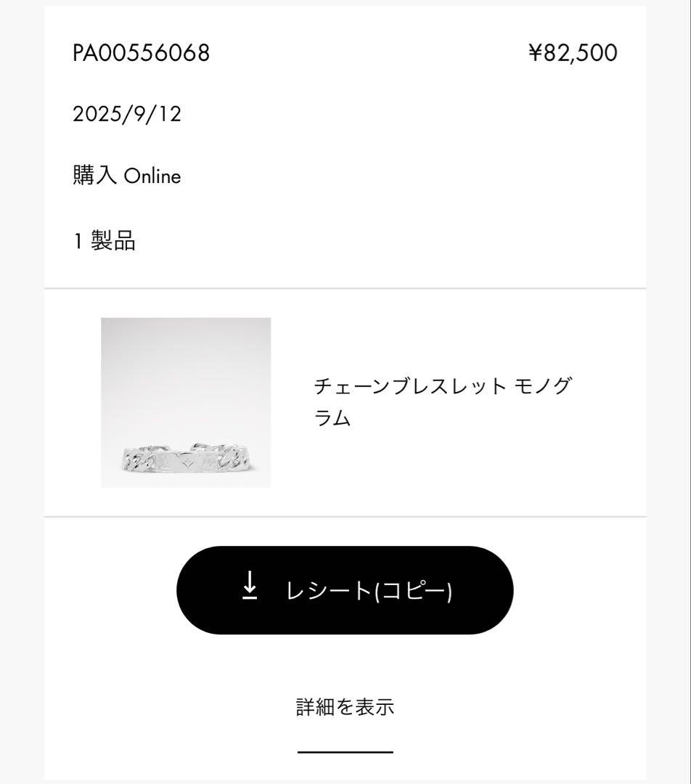Click the blank upper area of the thumbnail
Viewport: 691px width, 784px height.
pyautogui.click(x=186, y=363)
